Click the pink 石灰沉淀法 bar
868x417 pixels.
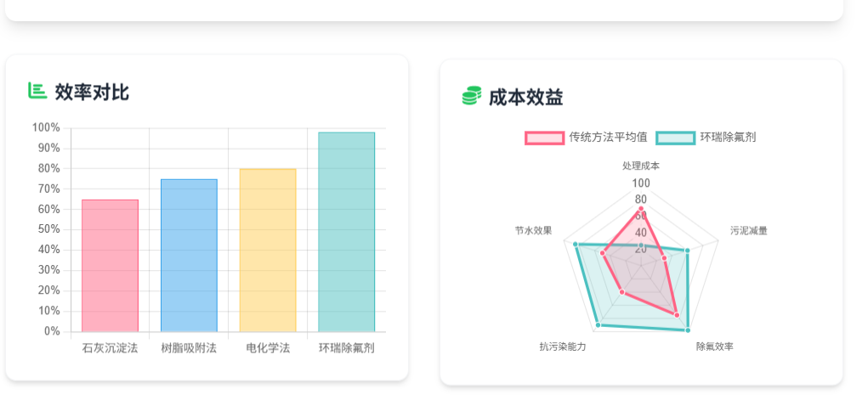[x=110, y=265]
